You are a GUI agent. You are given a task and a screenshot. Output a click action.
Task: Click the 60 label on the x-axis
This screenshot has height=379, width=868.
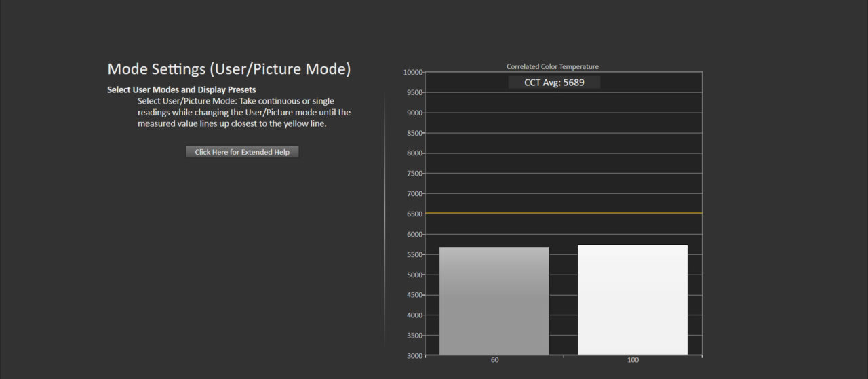tap(494, 360)
